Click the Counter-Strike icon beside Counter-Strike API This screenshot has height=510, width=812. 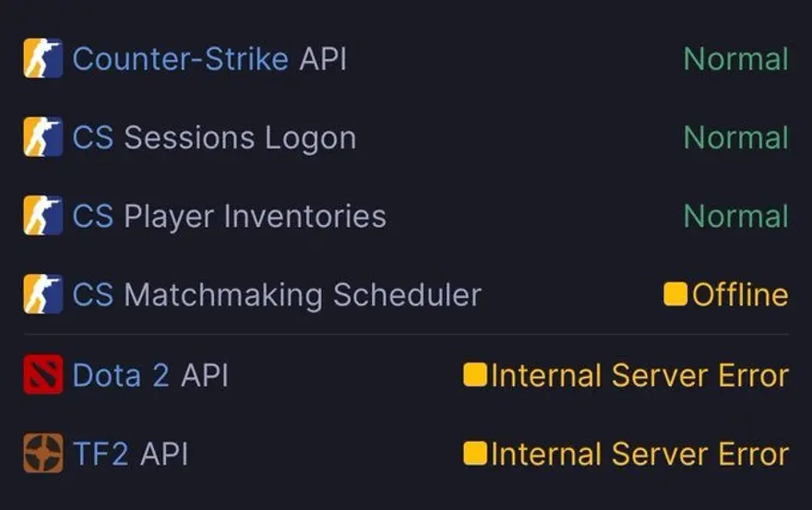pos(42,59)
